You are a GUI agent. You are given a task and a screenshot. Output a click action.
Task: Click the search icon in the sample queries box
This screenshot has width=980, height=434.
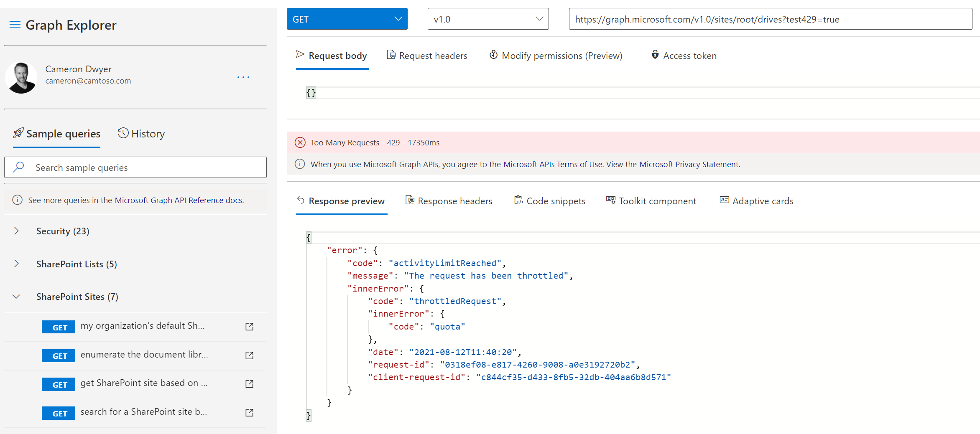click(x=18, y=167)
